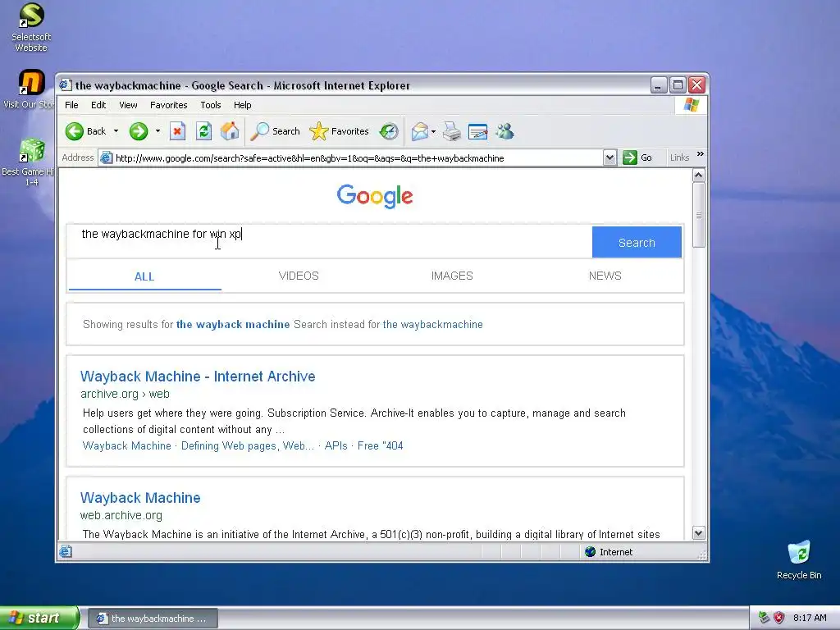Search instead for the waybackmachine link
Screen dimensions: 840x630
pyautogui.click(x=433, y=325)
